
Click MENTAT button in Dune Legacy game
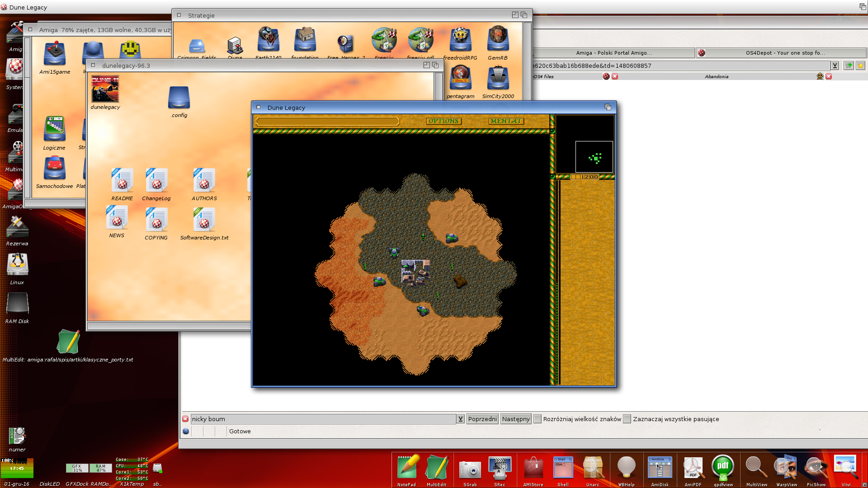[506, 121]
